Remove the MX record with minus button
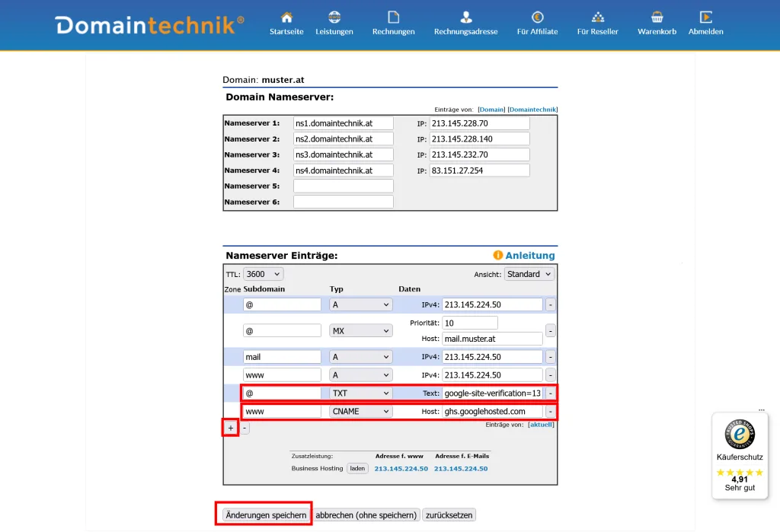Screen dimensions: 780x532 (551, 331)
